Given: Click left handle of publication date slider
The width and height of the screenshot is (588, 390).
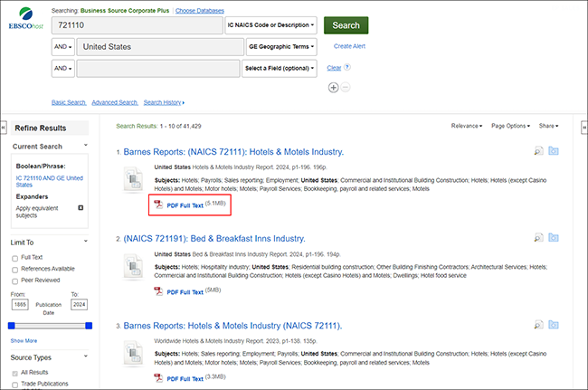Looking at the screenshot, I should point(12,326).
